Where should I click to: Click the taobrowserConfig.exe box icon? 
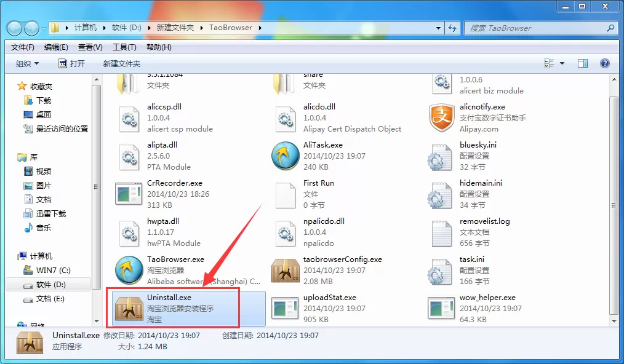(286, 270)
